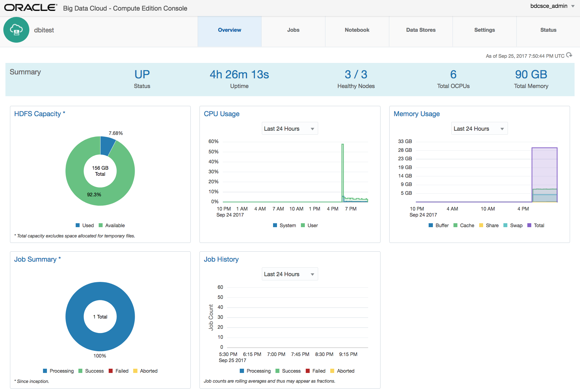Toggle Processing legend in Job History

(x=255, y=371)
